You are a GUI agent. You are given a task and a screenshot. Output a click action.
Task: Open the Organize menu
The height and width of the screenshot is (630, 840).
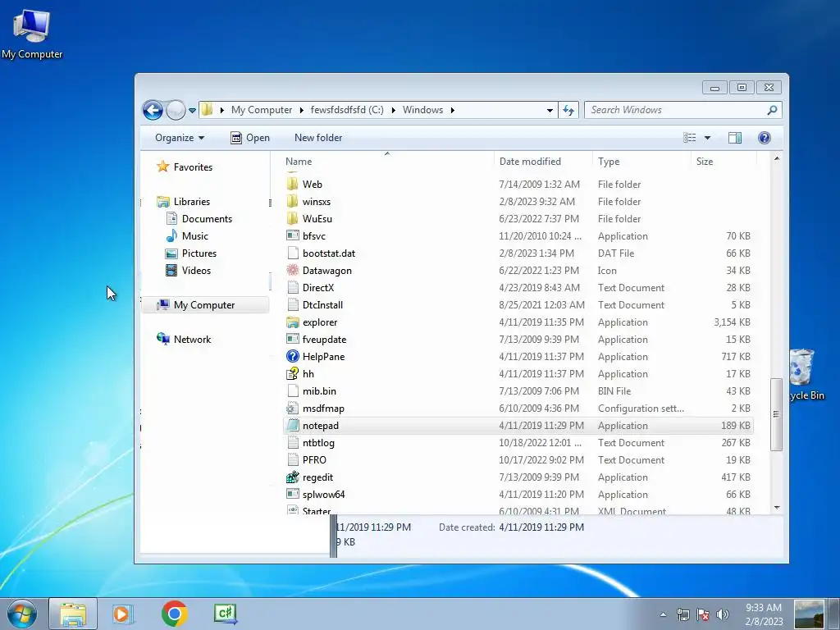pos(180,138)
